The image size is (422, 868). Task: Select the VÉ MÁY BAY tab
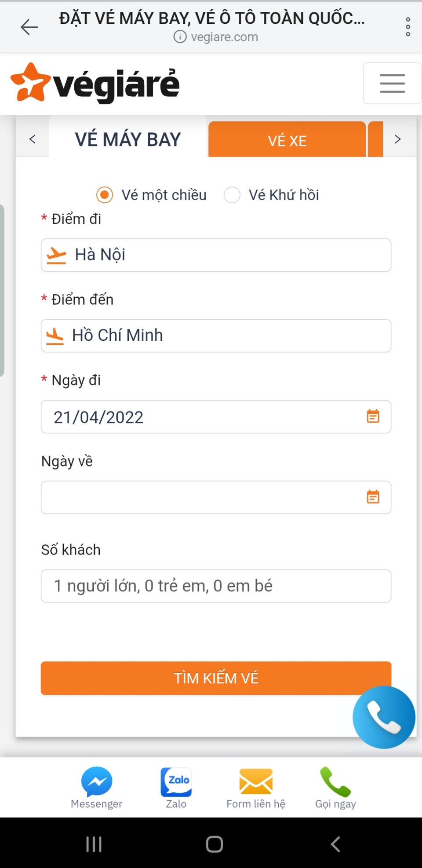[127, 139]
